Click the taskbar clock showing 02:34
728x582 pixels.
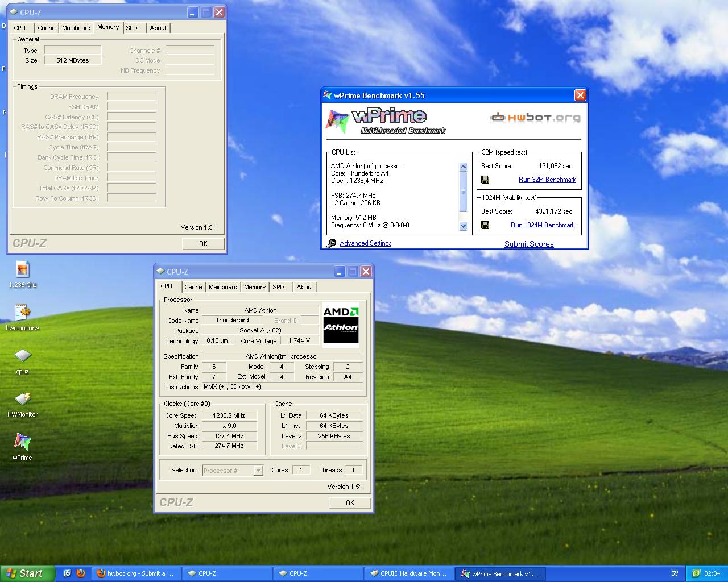pos(712,573)
